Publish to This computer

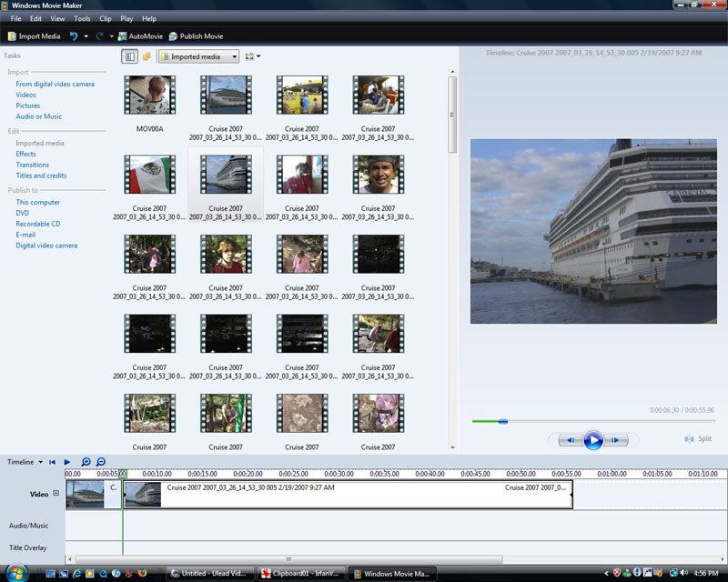37,203
